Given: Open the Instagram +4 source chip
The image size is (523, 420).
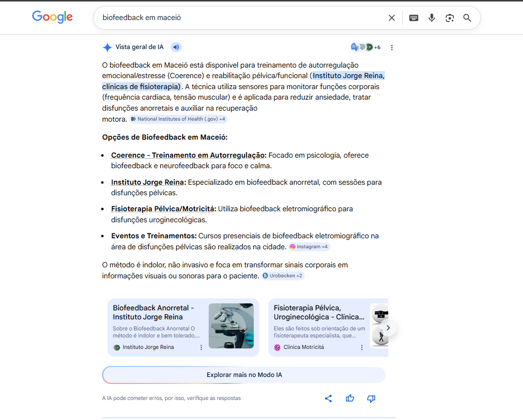Looking at the screenshot, I should pyautogui.click(x=309, y=247).
